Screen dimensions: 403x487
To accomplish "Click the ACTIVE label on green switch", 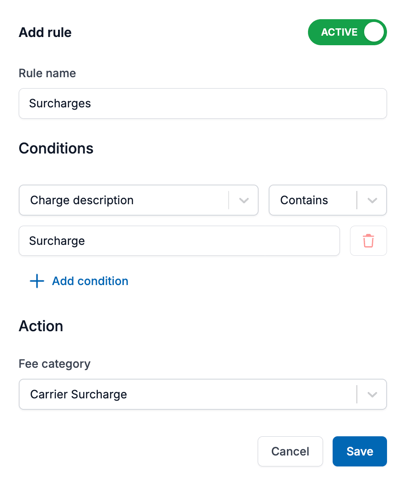I will coord(339,32).
